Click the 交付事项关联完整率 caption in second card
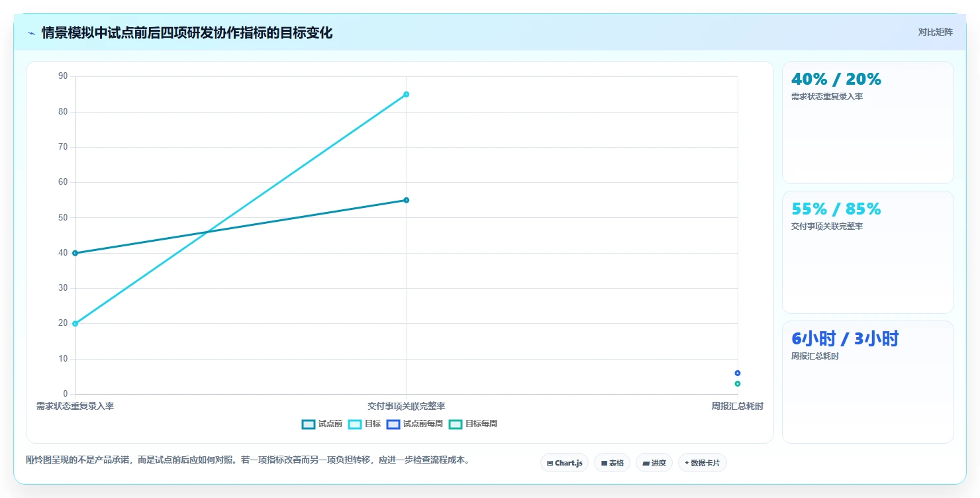 click(827, 226)
